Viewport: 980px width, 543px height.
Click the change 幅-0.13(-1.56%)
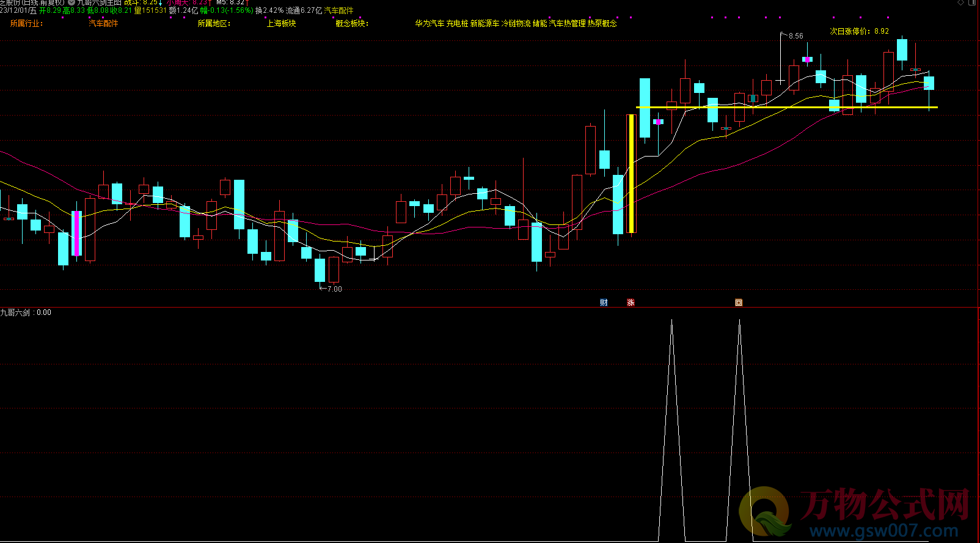tap(227, 10)
